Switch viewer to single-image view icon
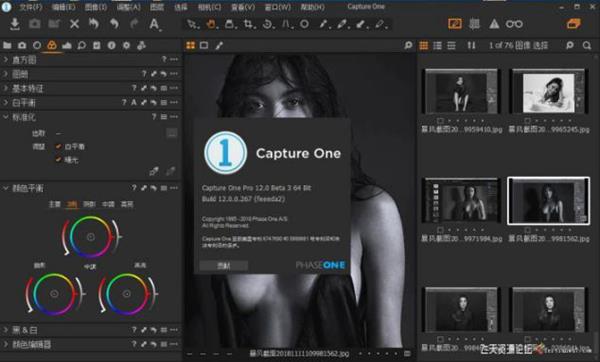The image size is (600, 362). 204,46
